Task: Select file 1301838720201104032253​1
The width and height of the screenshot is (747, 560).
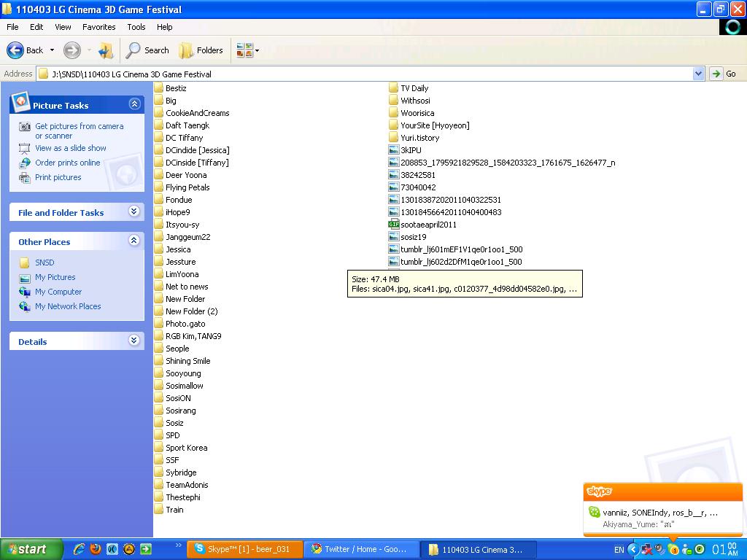Action: (451, 200)
